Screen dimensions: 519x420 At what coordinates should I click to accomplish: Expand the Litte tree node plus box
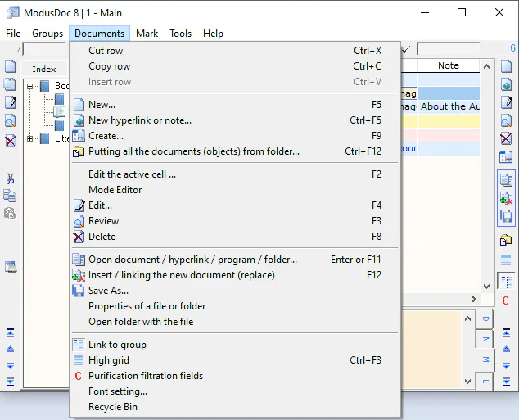click(29, 138)
